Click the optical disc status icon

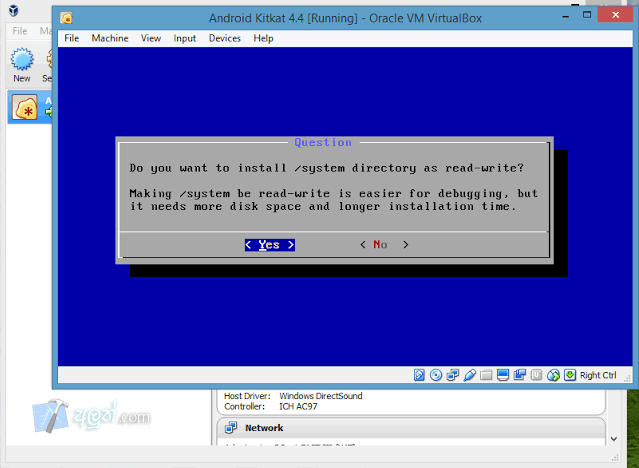coord(436,375)
